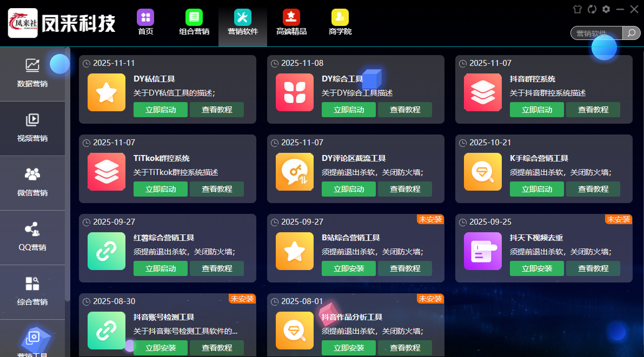644x357 pixels.
Task: Install B站综合营销工具 via 立即安装
Action: pos(348,268)
